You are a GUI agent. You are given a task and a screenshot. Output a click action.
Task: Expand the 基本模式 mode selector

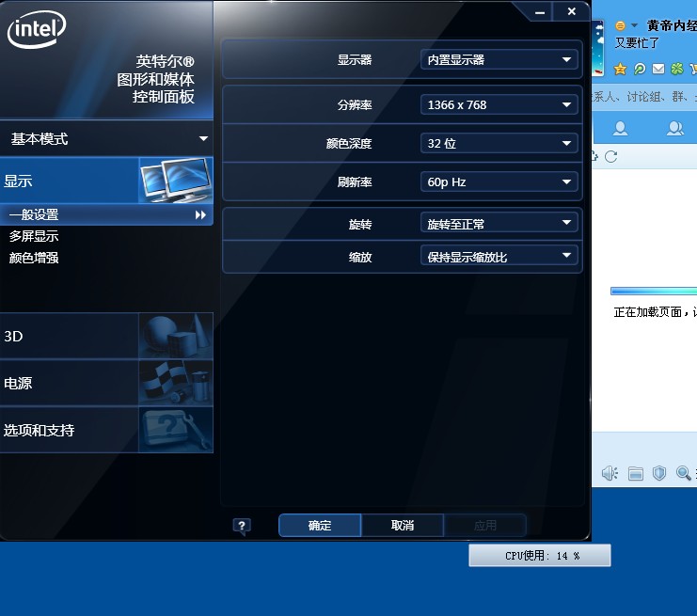pos(106,138)
